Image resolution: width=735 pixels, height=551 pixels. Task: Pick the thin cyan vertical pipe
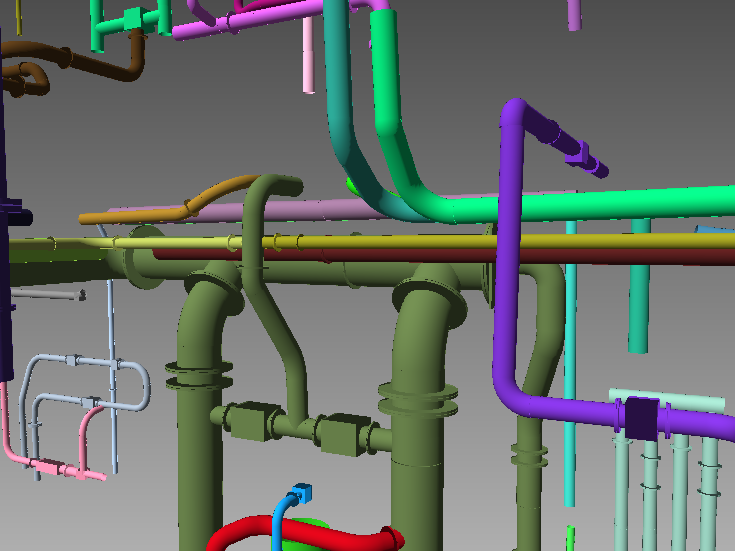coord(570,366)
